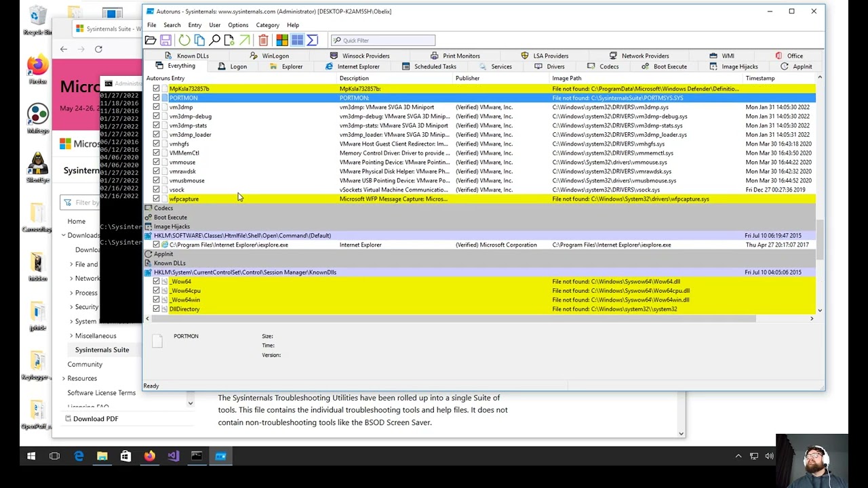Screen dimensions: 868x488
Task: Switch to the Winsock Providers tab
Action: click(x=359, y=56)
